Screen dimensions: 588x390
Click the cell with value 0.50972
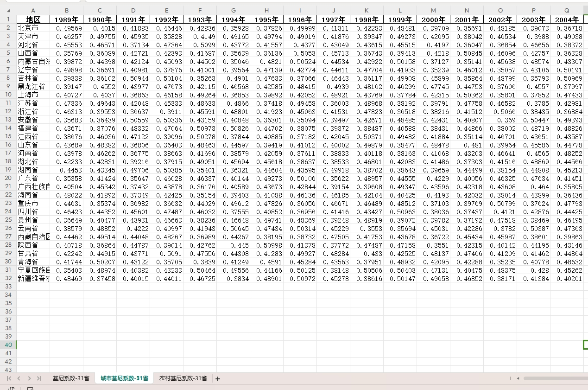point(300,278)
